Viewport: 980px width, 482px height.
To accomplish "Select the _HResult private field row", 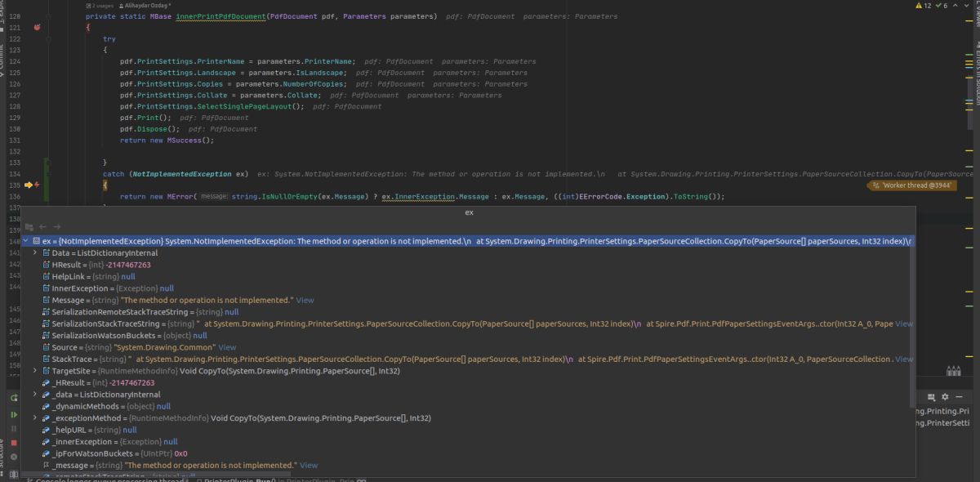I will (x=467, y=382).
